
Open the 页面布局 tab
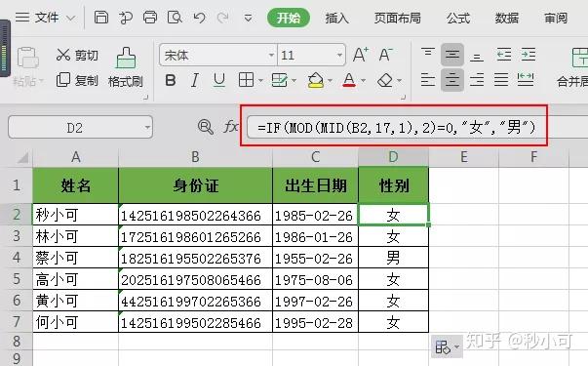398,18
